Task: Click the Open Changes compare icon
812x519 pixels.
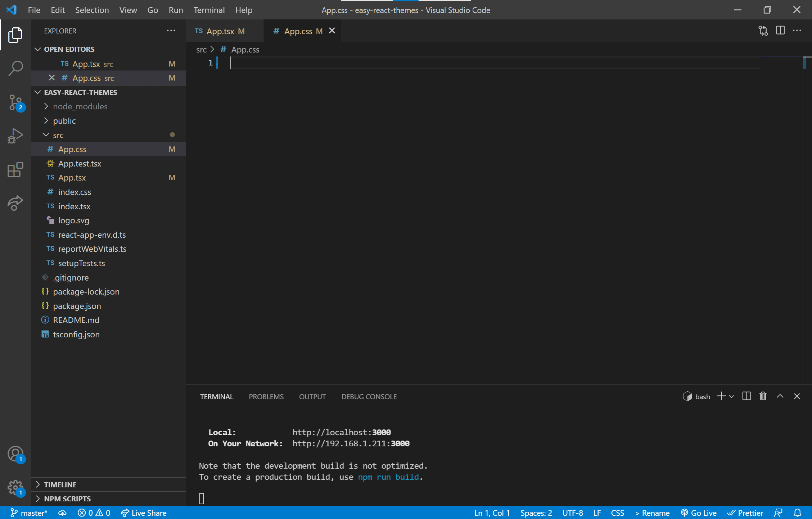Action: click(763, 31)
